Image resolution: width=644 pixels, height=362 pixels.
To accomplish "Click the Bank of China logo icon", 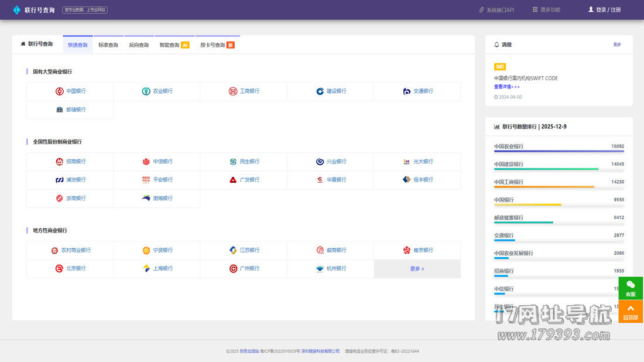I will pos(60,91).
